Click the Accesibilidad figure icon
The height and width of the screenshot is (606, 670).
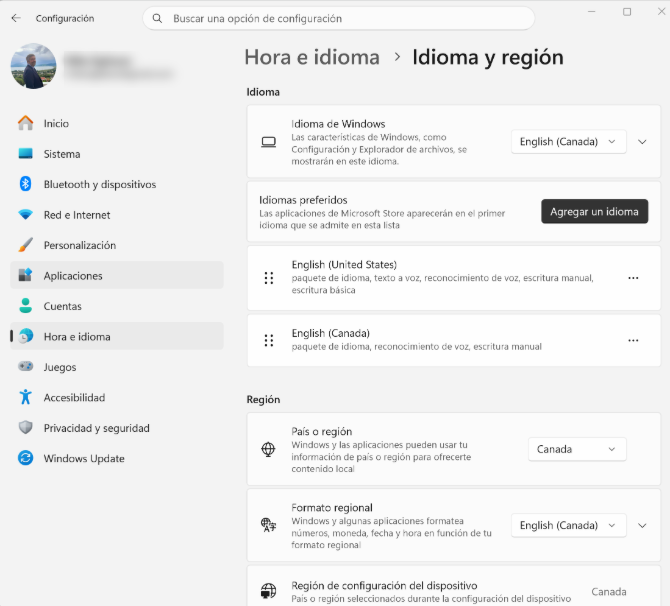26,397
